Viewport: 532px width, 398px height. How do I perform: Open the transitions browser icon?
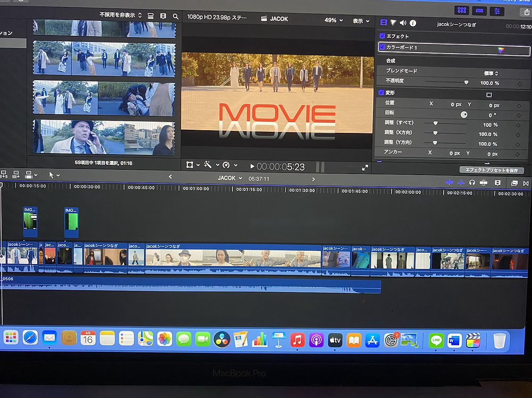[x=526, y=183]
